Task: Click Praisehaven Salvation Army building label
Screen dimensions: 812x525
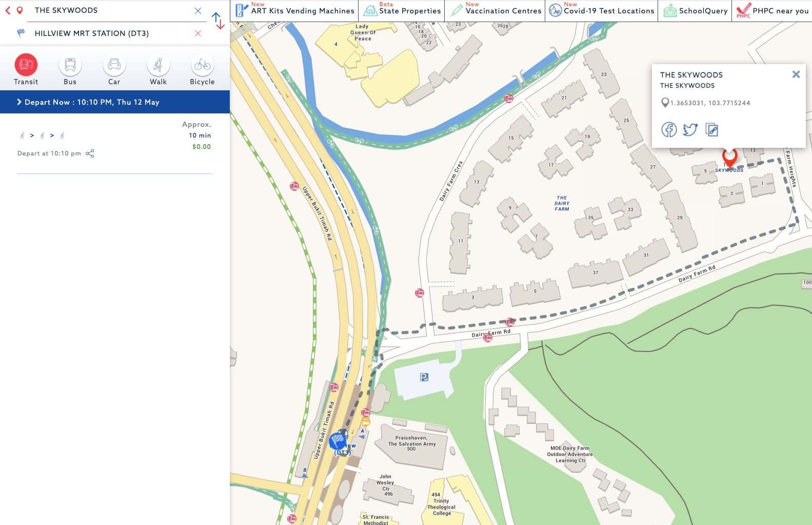Action: pyautogui.click(x=411, y=443)
